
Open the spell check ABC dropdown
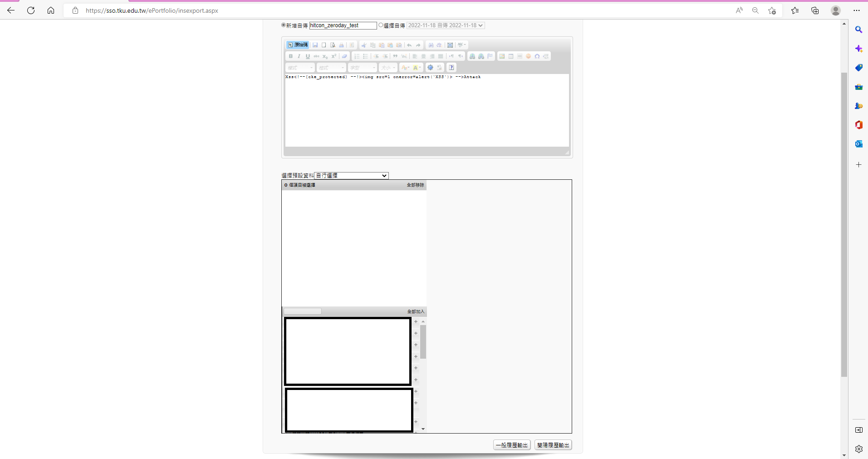(x=462, y=45)
